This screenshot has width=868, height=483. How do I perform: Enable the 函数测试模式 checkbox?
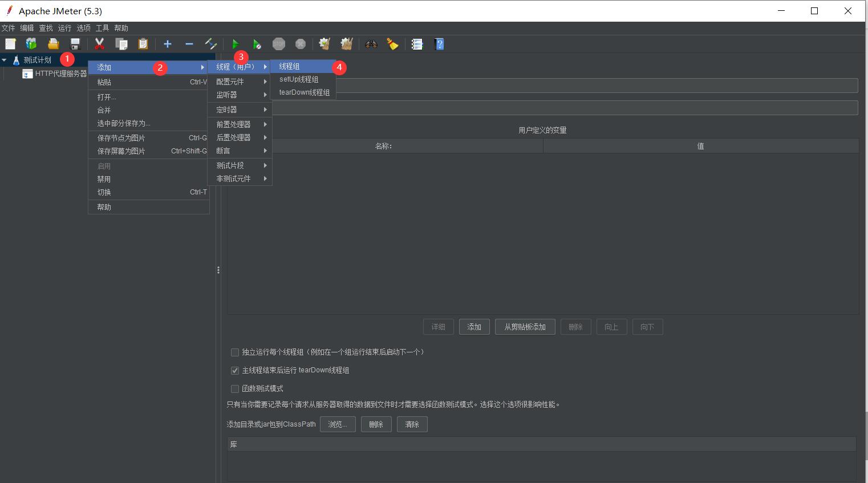tap(234, 389)
